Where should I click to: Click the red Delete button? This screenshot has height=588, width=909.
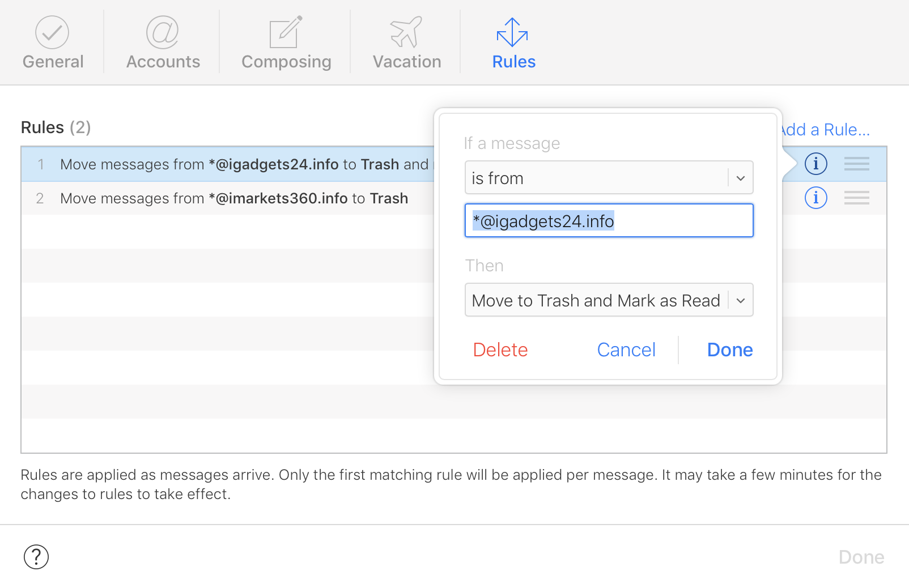pos(500,350)
